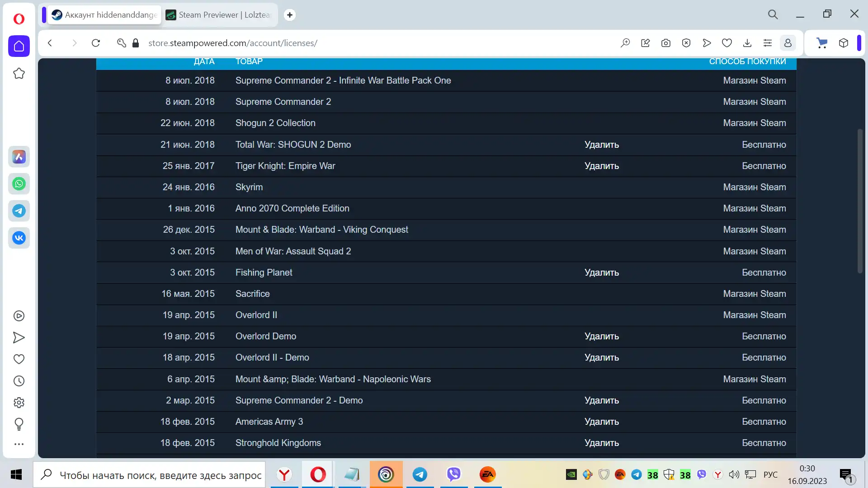Open user profile account icon
Screen dimensions: 868x488
pos(788,43)
